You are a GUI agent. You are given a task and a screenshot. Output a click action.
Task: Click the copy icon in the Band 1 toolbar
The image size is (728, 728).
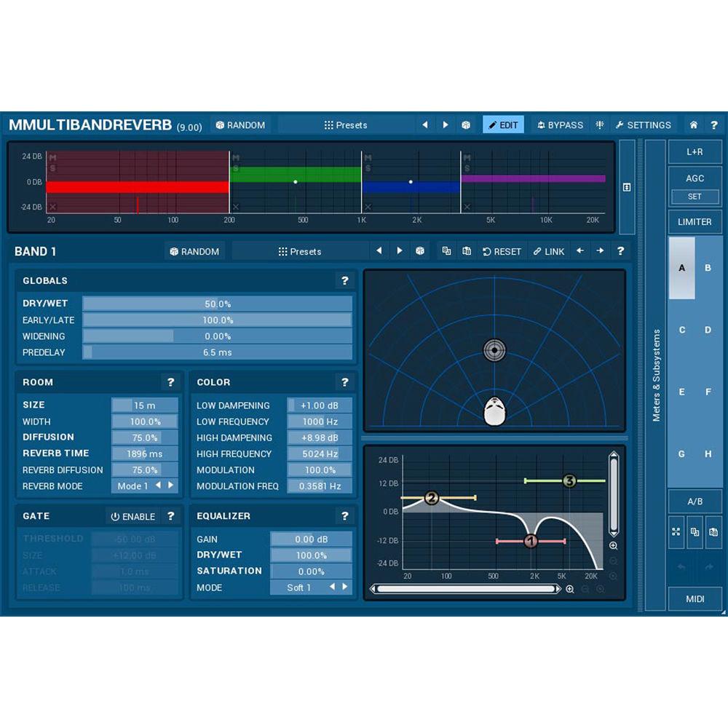tap(446, 250)
